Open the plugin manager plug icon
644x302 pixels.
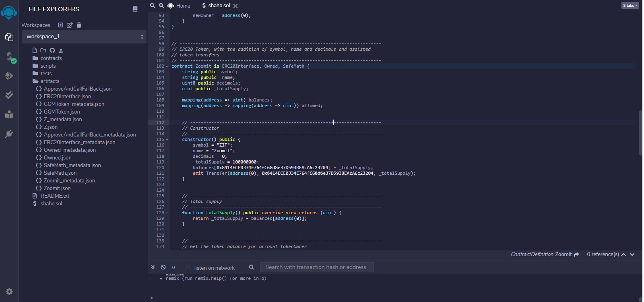9,134
